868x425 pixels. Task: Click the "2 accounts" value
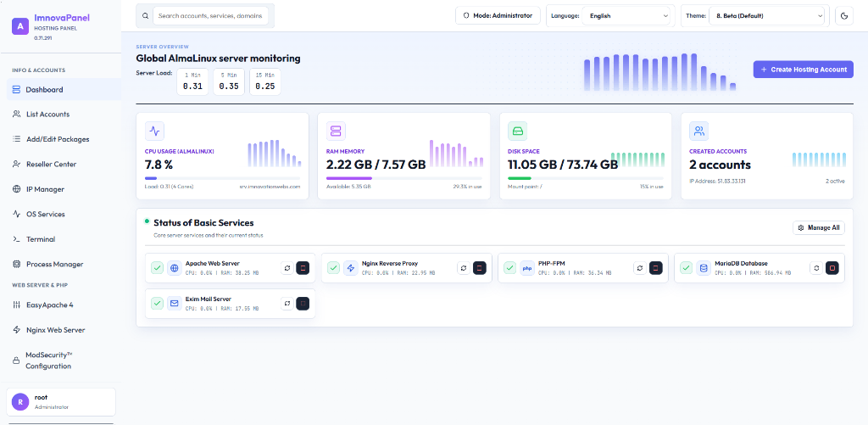click(721, 165)
